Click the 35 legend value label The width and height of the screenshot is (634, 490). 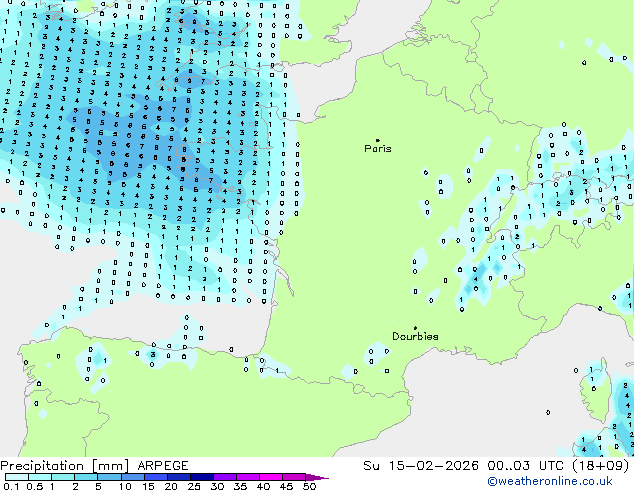[x=240, y=486]
